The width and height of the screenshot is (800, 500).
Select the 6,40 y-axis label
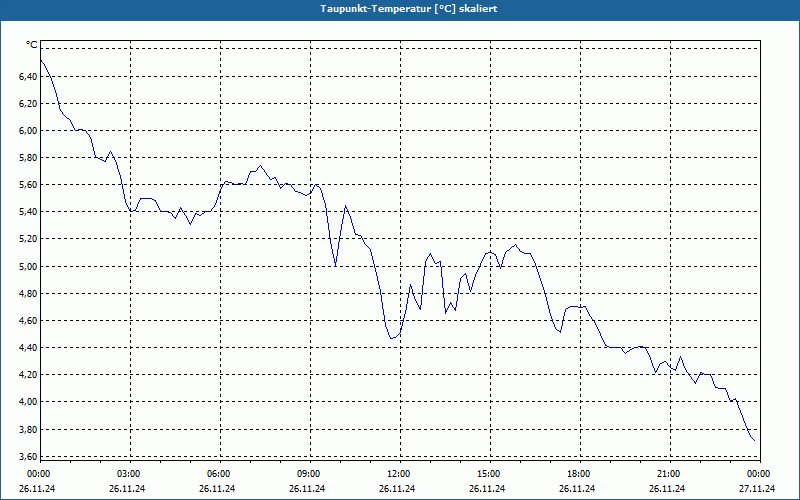tap(28, 77)
